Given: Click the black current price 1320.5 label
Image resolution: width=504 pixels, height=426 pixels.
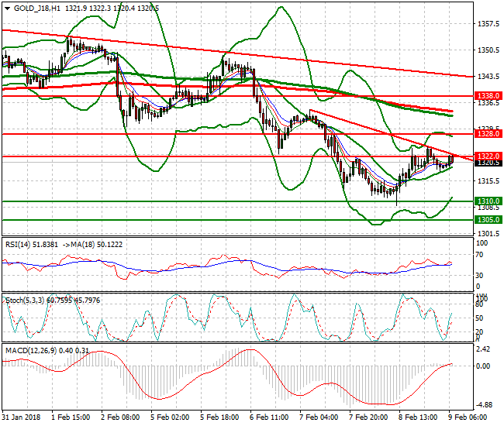Looking at the screenshot, I should (488, 163).
